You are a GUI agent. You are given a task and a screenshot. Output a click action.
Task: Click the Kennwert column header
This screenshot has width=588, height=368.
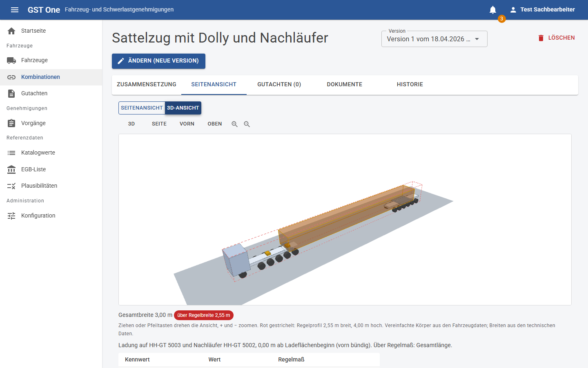click(137, 360)
